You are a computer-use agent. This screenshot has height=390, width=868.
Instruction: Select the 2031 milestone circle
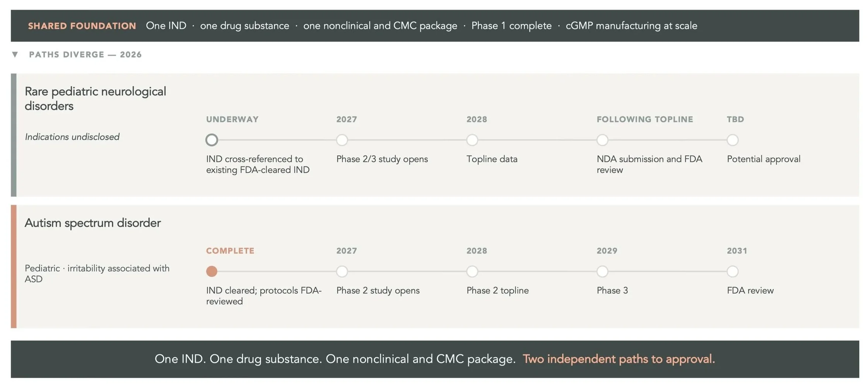(732, 271)
